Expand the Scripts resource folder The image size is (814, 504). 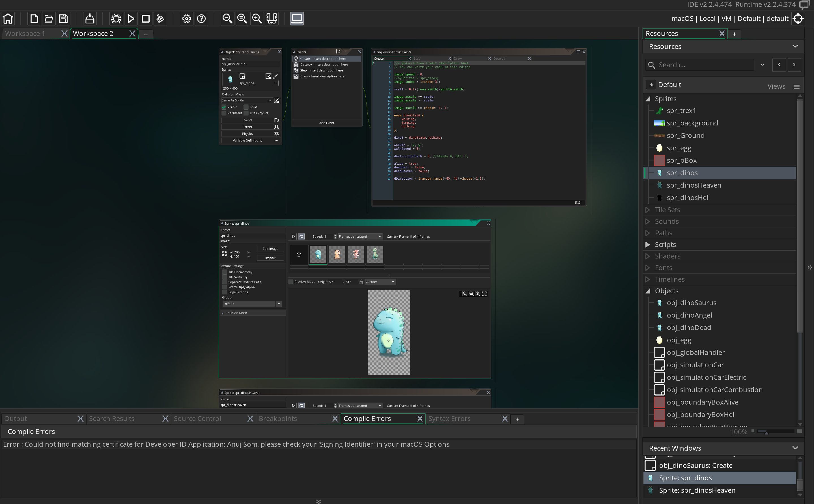pos(647,245)
